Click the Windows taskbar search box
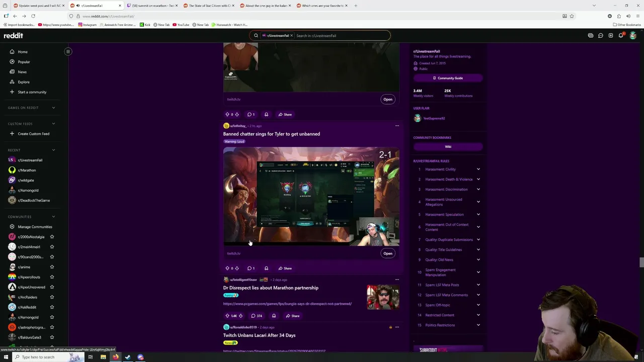 click(x=42, y=357)
